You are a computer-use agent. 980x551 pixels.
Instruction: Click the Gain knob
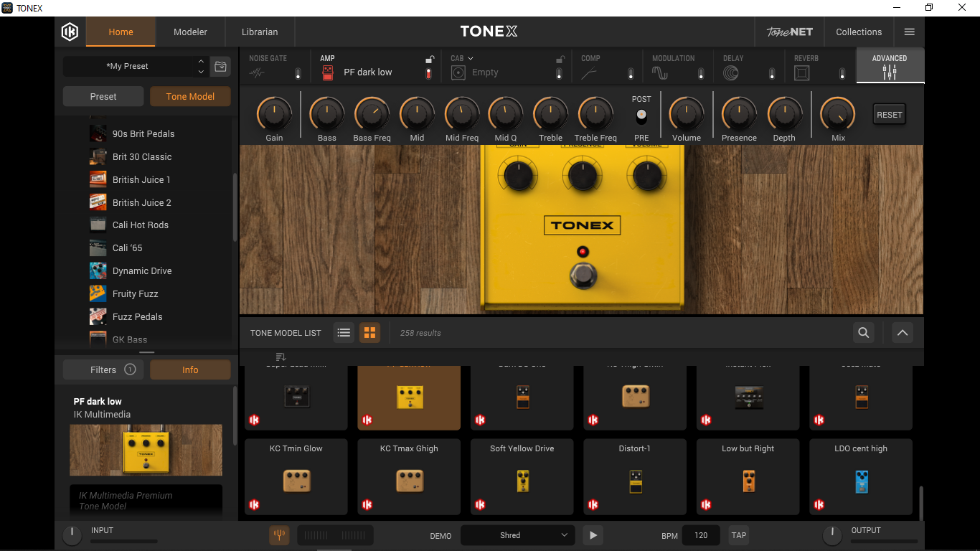click(274, 114)
